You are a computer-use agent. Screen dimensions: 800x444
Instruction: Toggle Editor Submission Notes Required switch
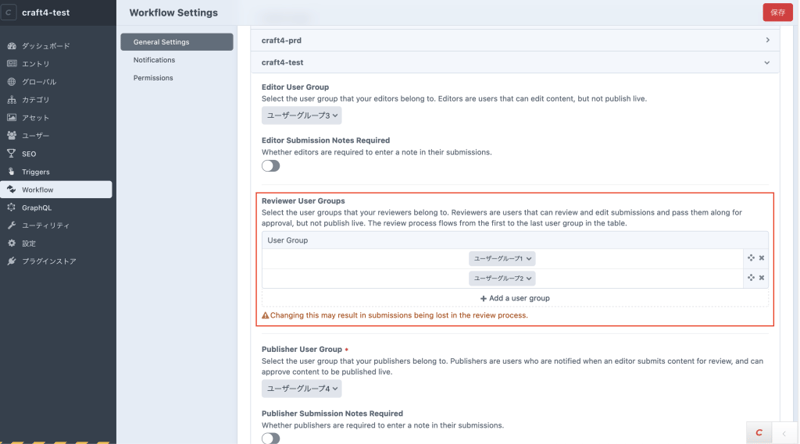click(x=271, y=166)
